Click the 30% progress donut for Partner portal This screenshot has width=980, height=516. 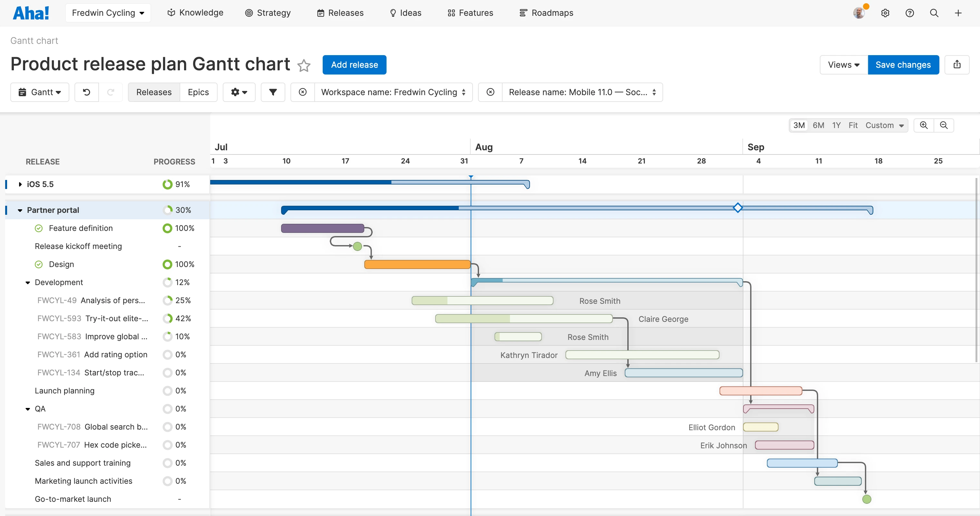(x=167, y=210)
